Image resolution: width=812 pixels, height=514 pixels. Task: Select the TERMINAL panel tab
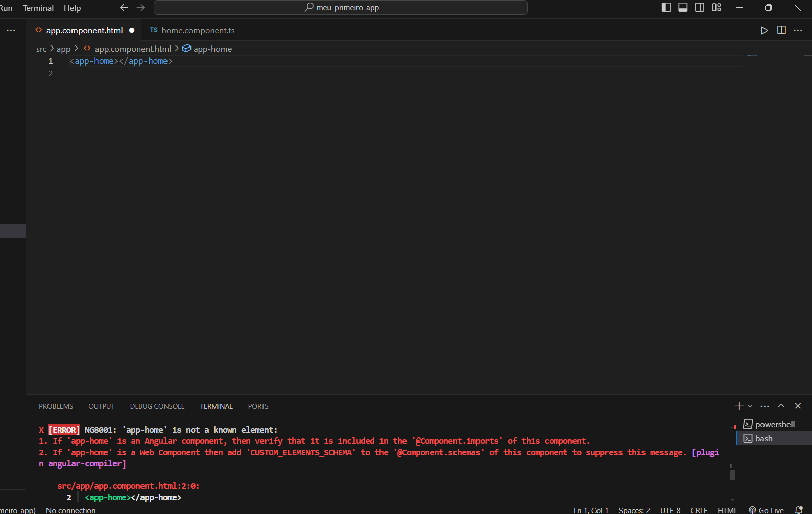click(216, 406)
